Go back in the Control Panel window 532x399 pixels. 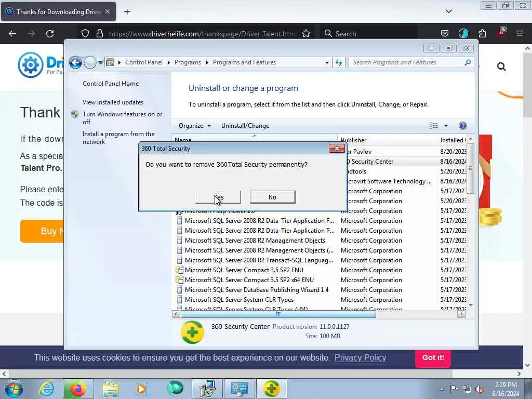pyautogui.click(x=75, y=62)
